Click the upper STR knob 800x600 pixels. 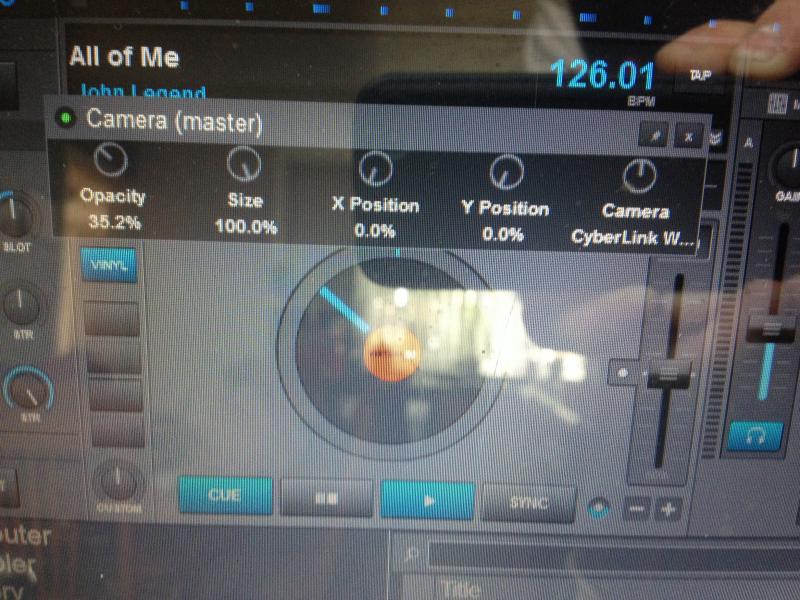point(21,305)
